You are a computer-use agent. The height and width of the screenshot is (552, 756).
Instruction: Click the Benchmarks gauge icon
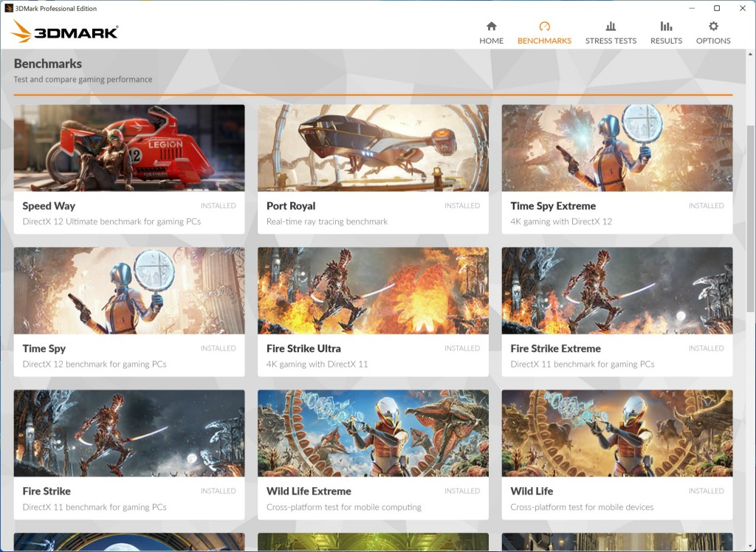point(544,26)
